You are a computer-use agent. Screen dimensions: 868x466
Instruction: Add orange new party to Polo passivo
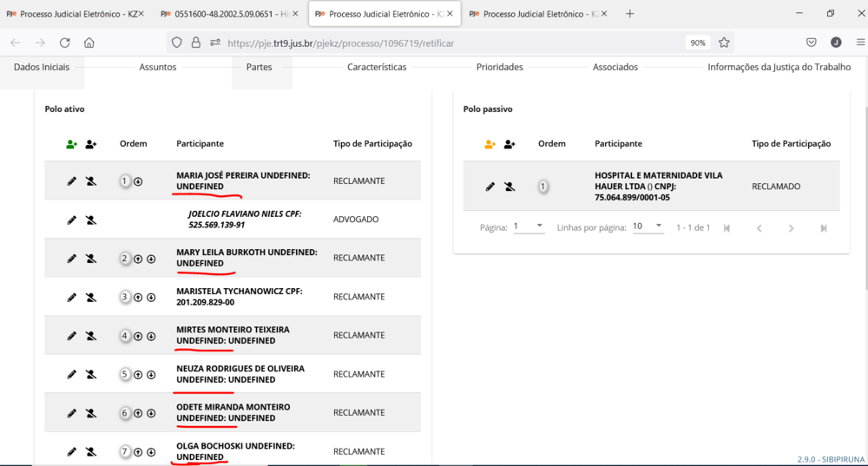pyautogui.click(x=490, y=144)
